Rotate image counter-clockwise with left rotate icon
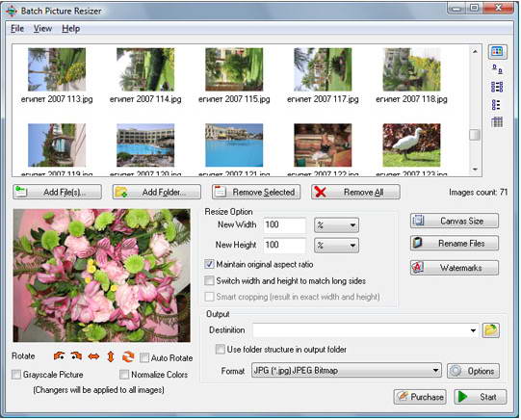This screenshot has width=521, height=420. point(59,356)
